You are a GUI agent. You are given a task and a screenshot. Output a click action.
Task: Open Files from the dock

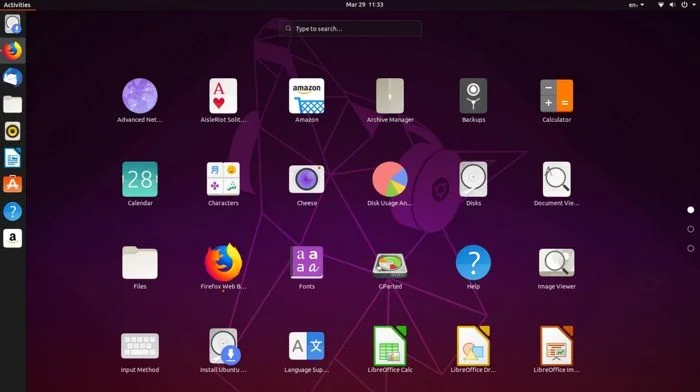12,104
